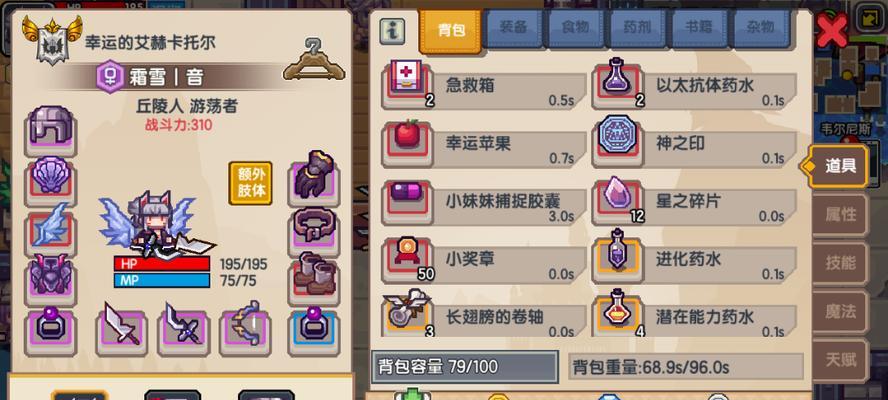This screenshot has width=888, height=400.
Task: Open the info button beside 背包 tab
Action: [392, 31]
